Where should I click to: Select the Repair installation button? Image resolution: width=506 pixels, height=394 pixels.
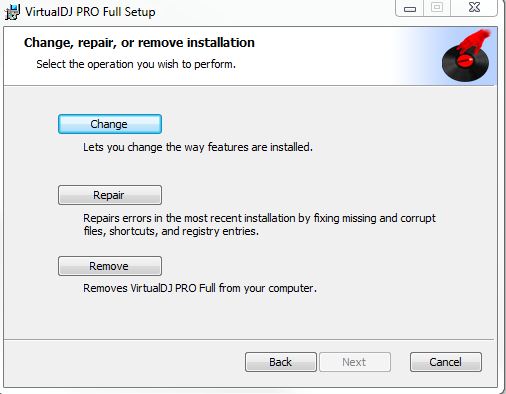pos(110,195)
